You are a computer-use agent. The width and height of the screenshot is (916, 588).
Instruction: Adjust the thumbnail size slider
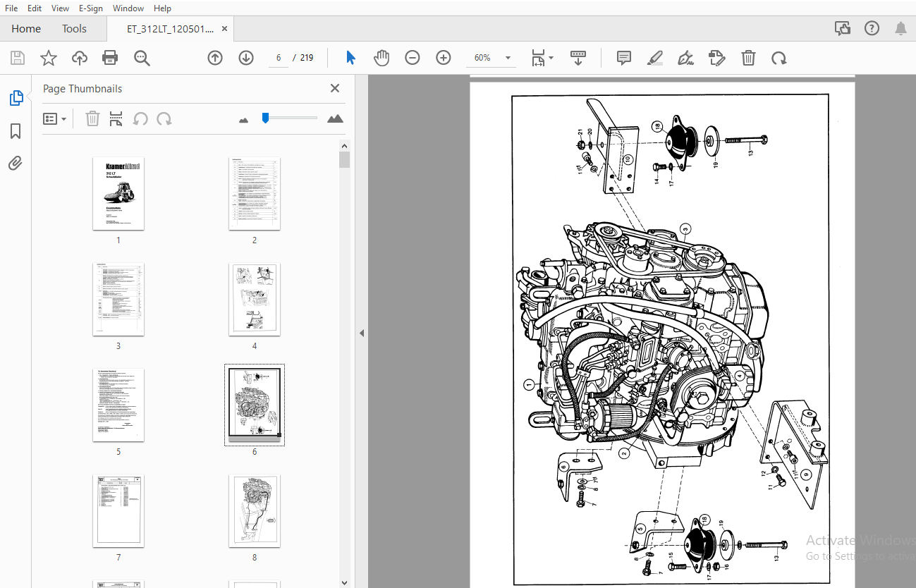click(265, 118)
